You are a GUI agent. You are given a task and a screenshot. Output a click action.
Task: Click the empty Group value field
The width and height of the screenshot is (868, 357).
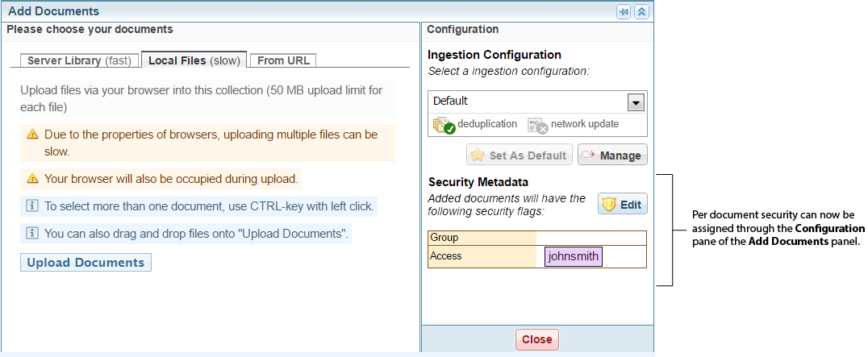pyautogui.click(x=590, y=238)
